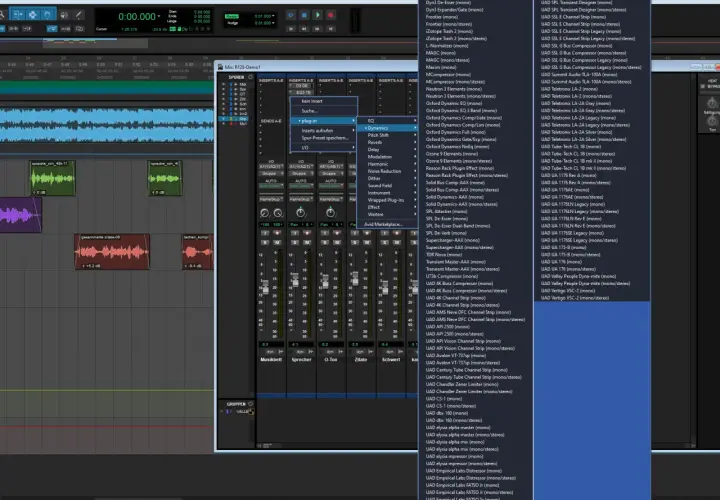This screenshot has height=500, width=720.
Task: Select Noise Reduction plug-in category
Action: click(x=388, y=171)
